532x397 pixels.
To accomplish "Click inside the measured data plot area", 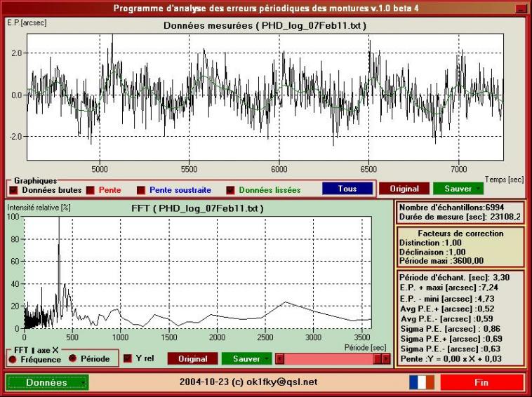I will tap(265, 97).
